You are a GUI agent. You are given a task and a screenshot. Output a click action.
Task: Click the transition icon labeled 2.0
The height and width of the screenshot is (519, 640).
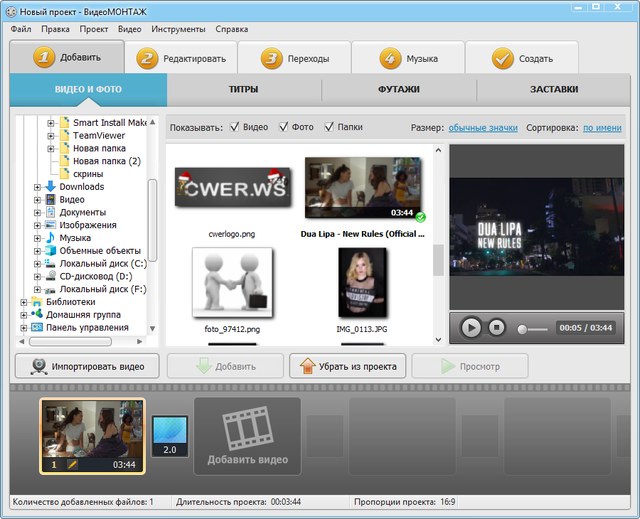pyautogui.click(x=169, y=435)
